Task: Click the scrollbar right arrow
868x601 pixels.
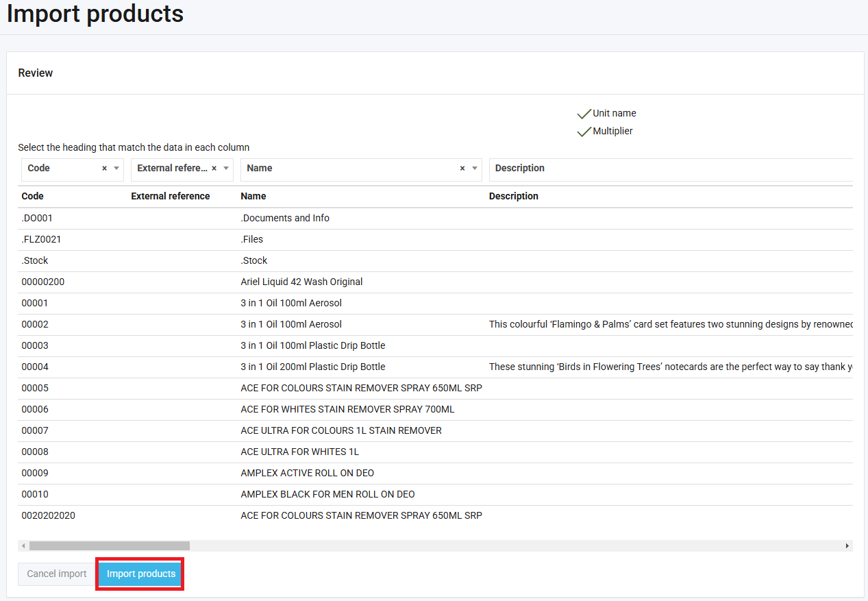Action: 847,546
